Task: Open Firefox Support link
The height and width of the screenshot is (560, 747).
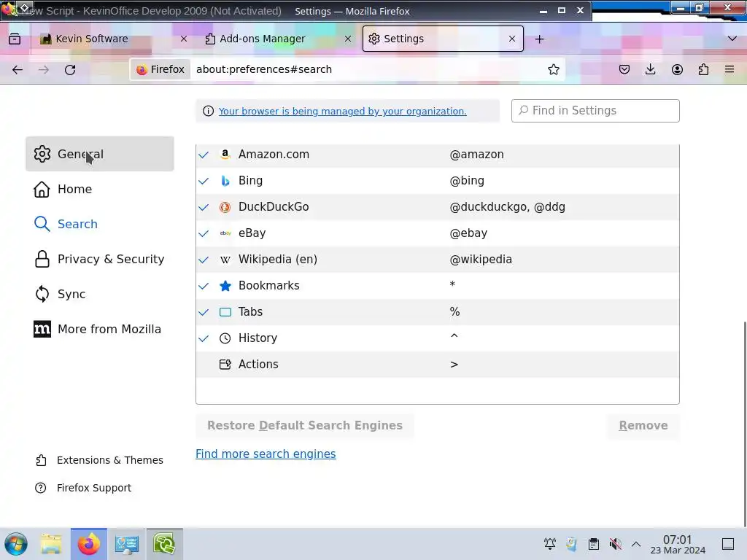Action: pos(83,488)
